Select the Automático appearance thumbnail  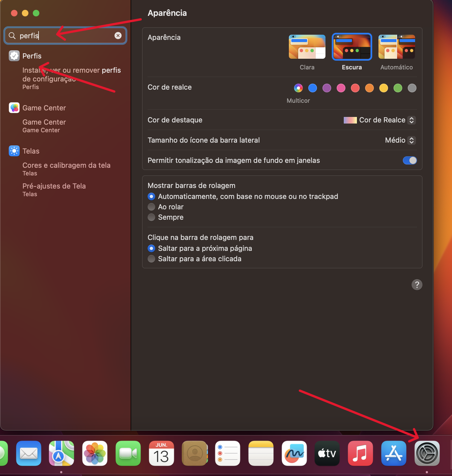coord(397,47)
